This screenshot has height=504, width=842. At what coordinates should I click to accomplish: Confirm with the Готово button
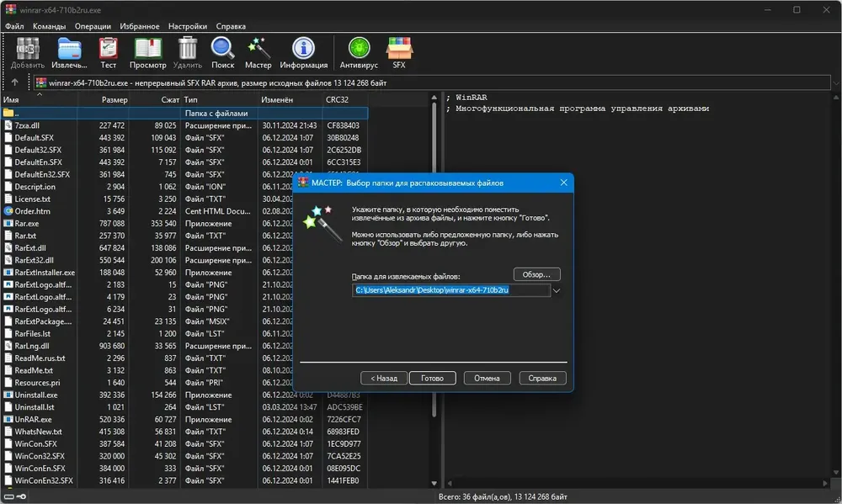(x=432, y=378)
